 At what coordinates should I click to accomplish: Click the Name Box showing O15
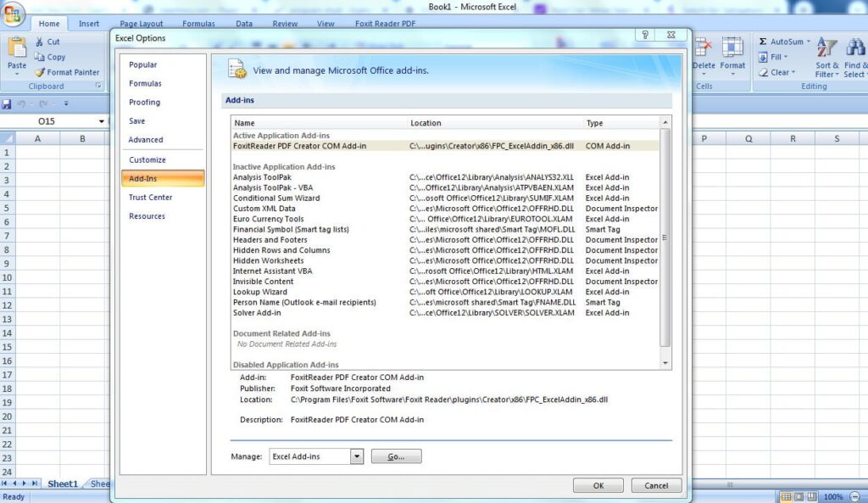(x=47, y=120)
